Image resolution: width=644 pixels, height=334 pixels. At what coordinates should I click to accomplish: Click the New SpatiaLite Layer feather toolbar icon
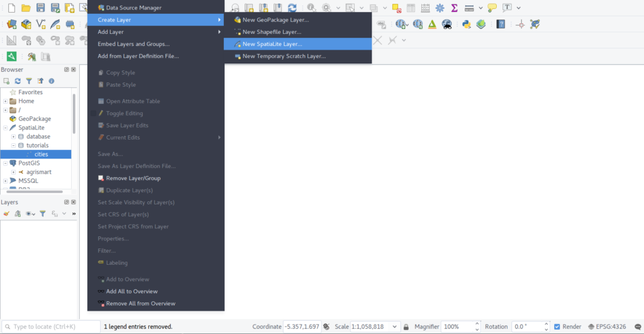55,25
